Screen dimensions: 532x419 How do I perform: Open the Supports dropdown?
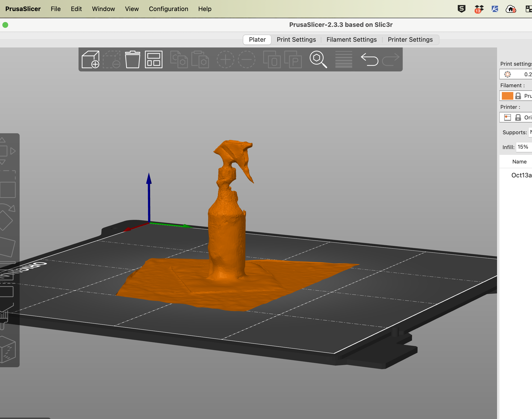coord(530,132)
